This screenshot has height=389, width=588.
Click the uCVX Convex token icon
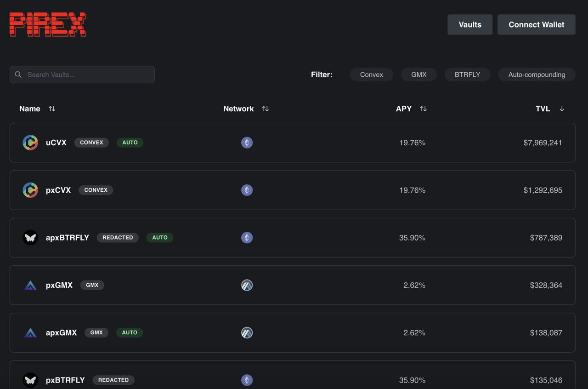click(30, 143)
